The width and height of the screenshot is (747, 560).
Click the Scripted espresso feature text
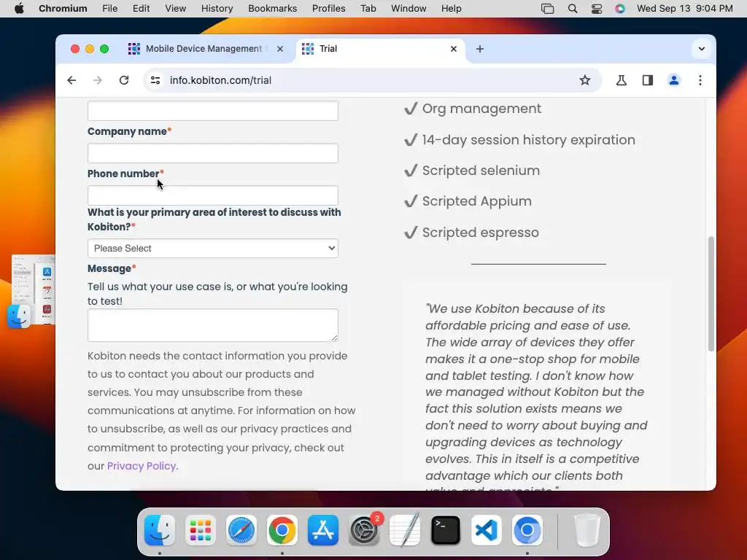pyautogui.click(x=481, y=233)
